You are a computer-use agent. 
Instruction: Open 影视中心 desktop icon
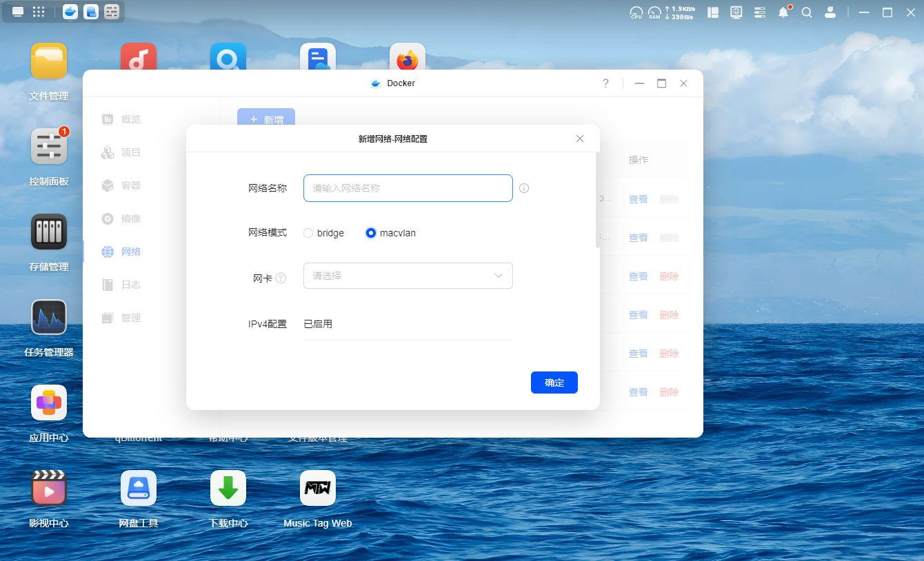pos(49,489)
